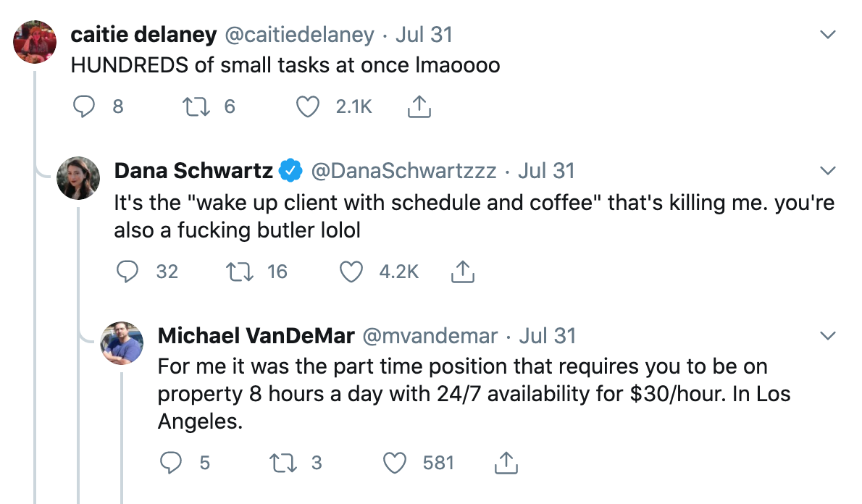Share Michael VanDeMar's tweet
The height and width of the screenshot is (504, 862).
point(506,463)
